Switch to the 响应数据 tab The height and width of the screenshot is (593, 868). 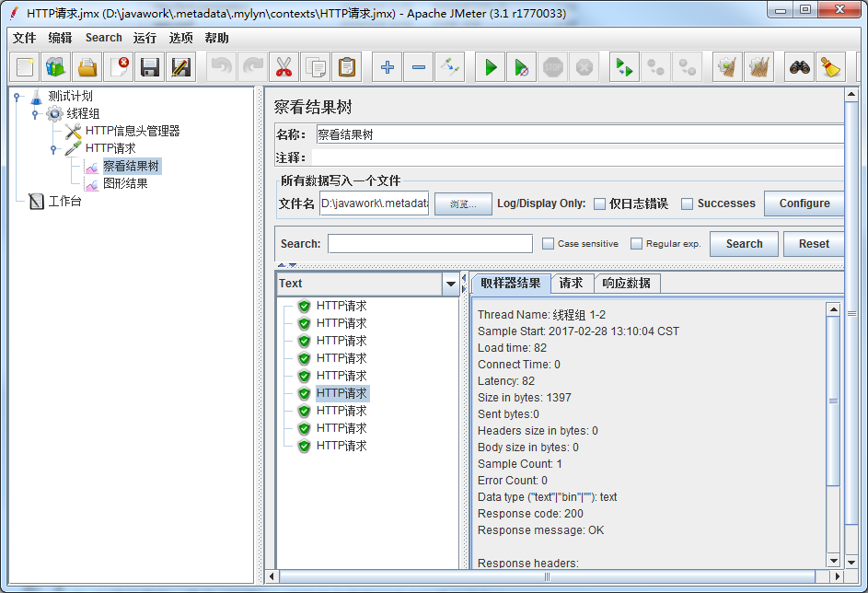(x=627, y=283)
